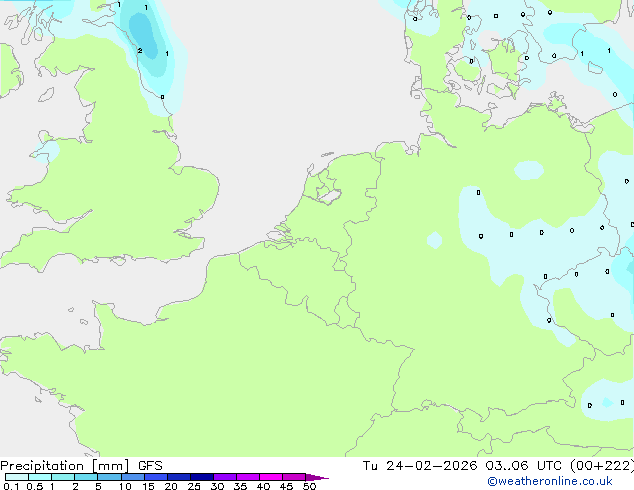Select the 10–15 mm legend color swatch
The width and height of the screenshot is (634, 490).
[133, 477]
